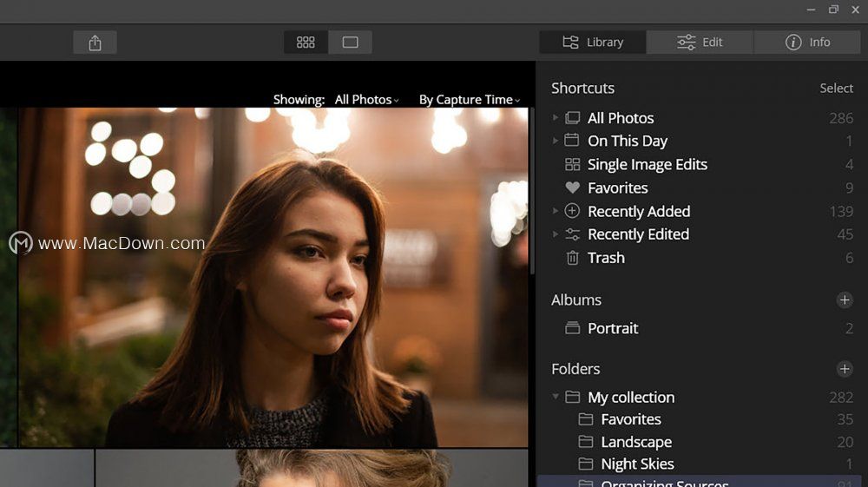Collapse the My collection folder

pos(556,397)
